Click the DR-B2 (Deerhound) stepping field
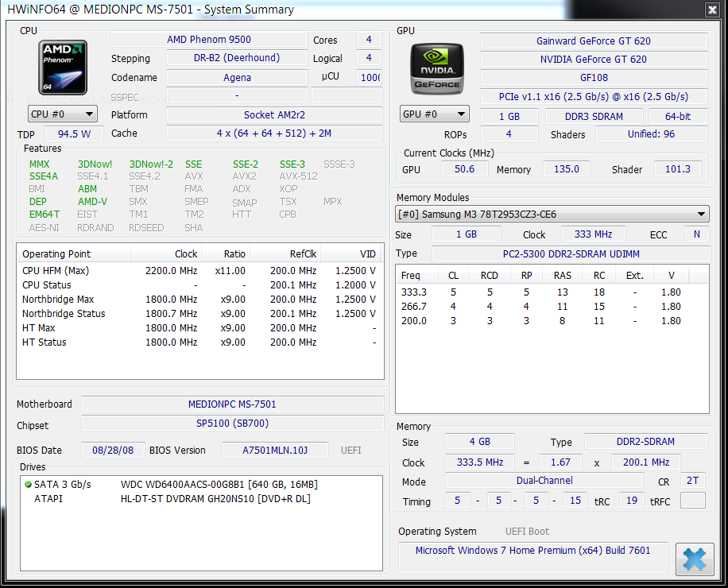 (238, 58)
